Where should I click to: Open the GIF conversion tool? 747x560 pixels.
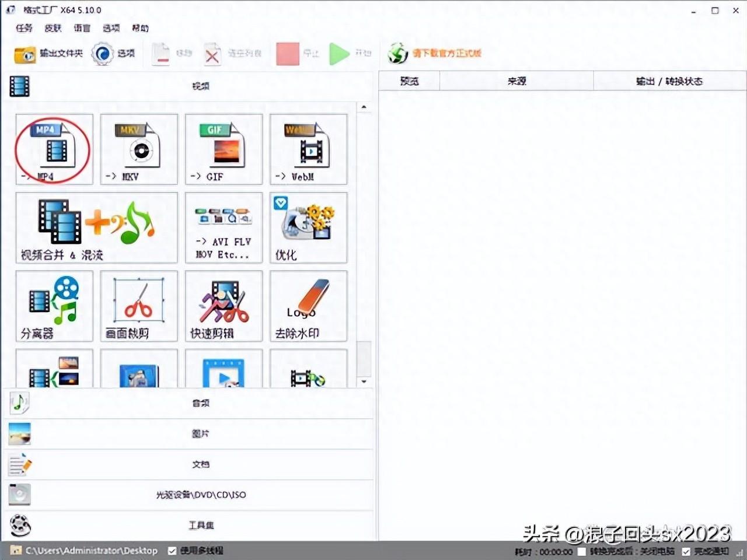point(224,149)
